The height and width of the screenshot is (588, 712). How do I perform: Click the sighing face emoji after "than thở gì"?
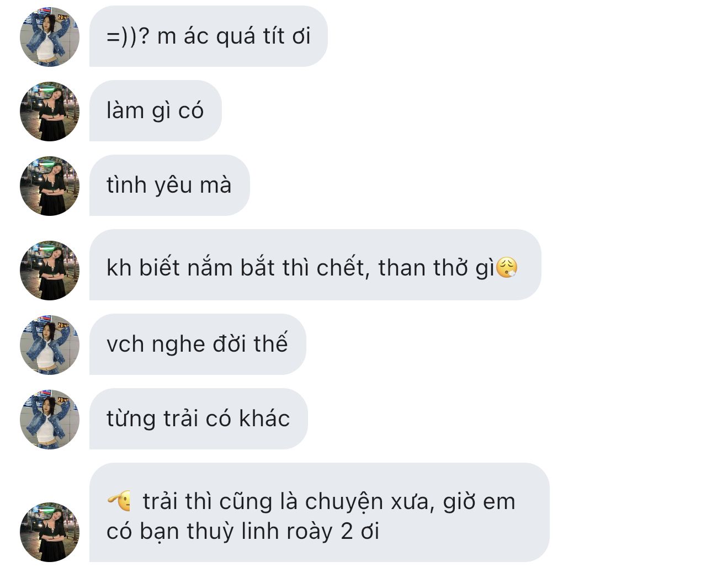point(507,268)
